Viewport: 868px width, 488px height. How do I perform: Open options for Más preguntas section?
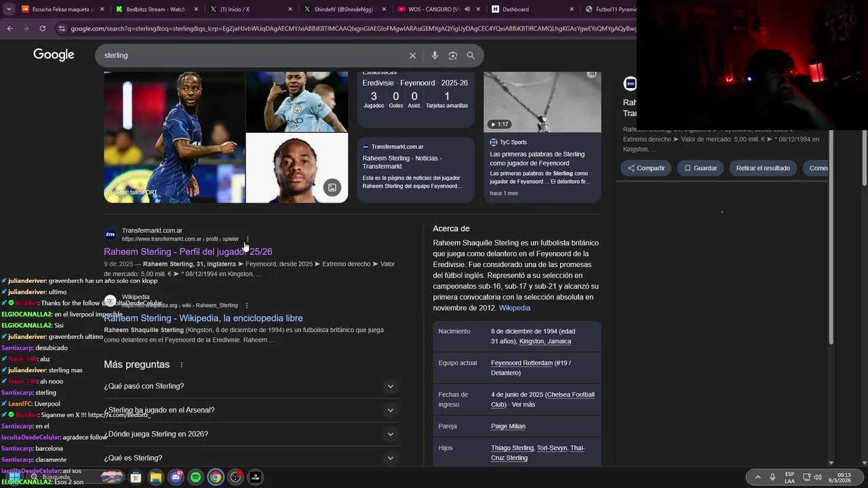182,365
